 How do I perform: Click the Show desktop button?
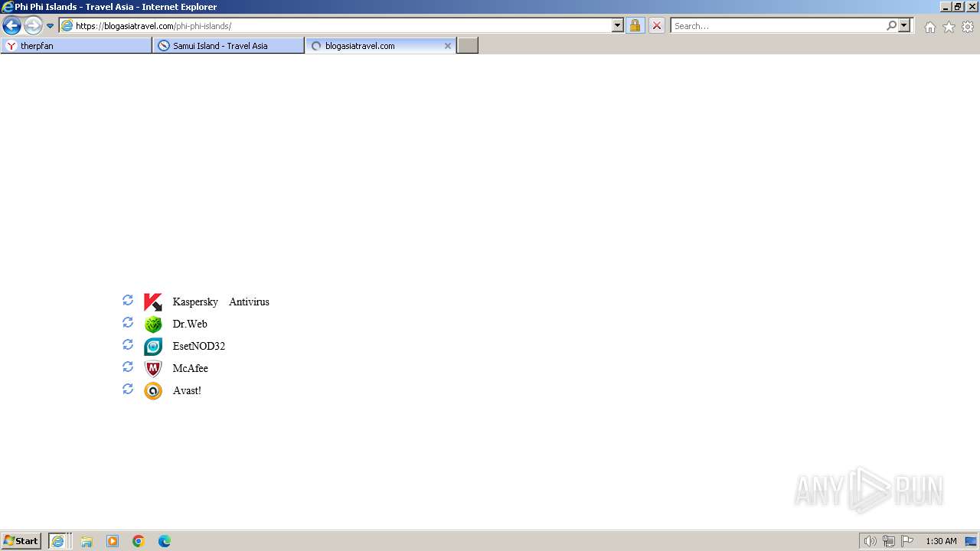971,541
